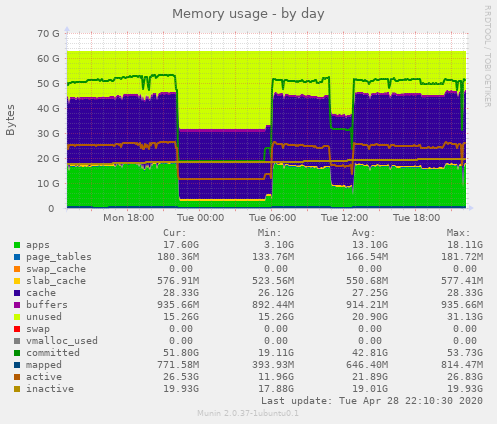Click the page_tables blue legend swatch
The width and height of the screenshot is (497, 424).
[x=17, y=257]
